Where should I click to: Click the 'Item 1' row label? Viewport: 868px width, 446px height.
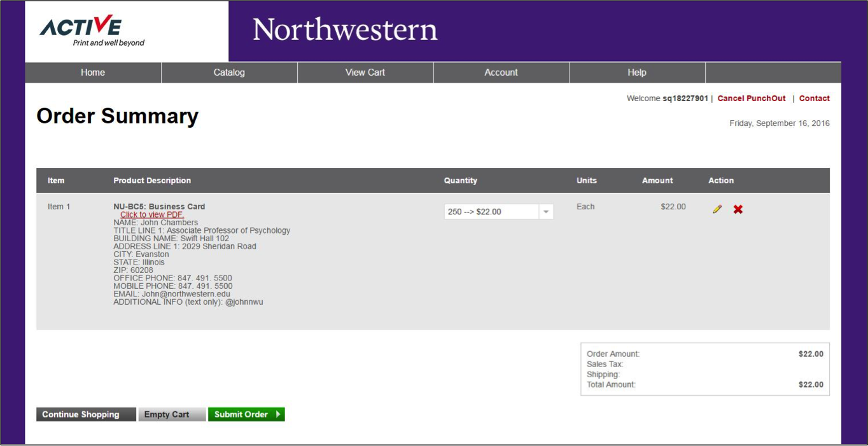59,207
